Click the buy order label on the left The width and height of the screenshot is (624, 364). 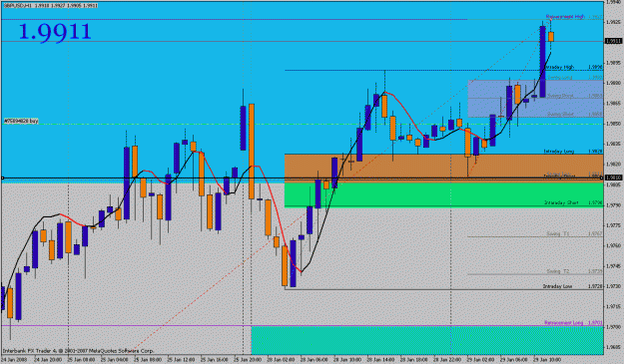[x=21, y=121]
